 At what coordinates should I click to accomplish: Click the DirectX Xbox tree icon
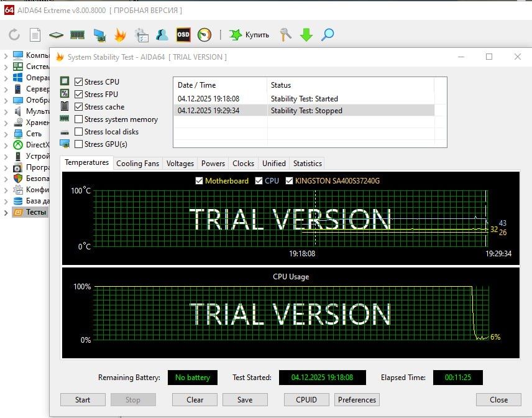click(x=17, y=145)
